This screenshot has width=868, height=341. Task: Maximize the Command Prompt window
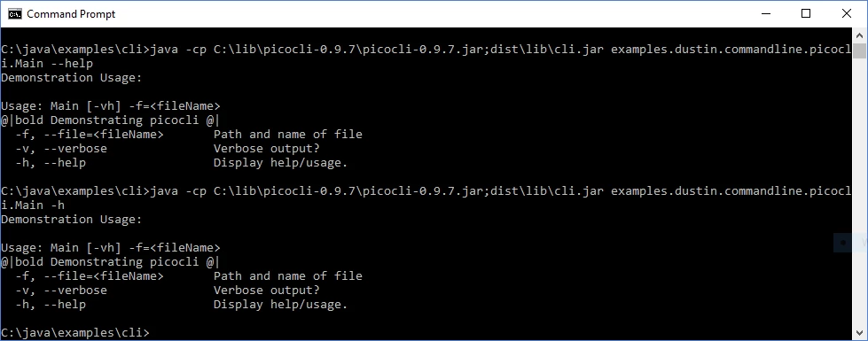point(805,14)
